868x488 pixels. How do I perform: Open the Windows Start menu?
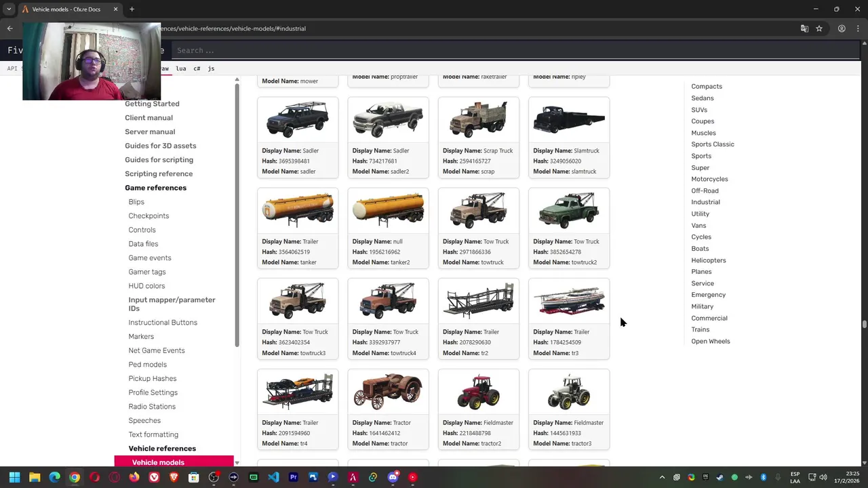pos(14,477)
